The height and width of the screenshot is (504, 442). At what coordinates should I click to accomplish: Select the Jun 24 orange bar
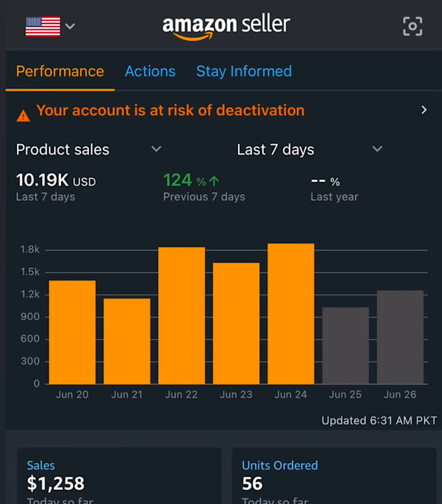pyautogui.click(x=291, y=314)
